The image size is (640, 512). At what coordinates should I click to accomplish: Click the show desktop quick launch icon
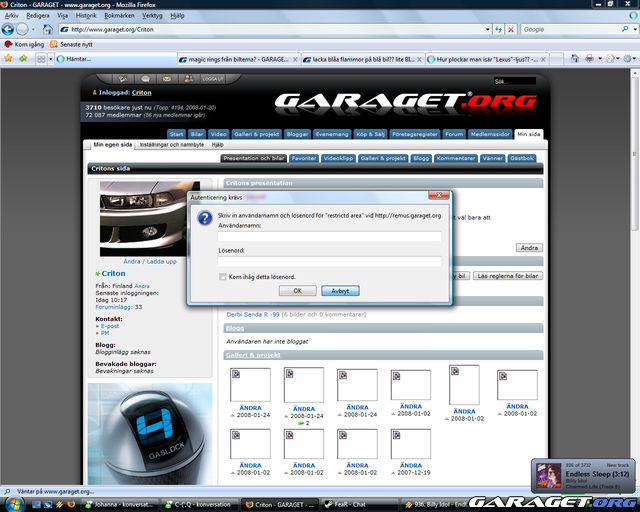36,505
